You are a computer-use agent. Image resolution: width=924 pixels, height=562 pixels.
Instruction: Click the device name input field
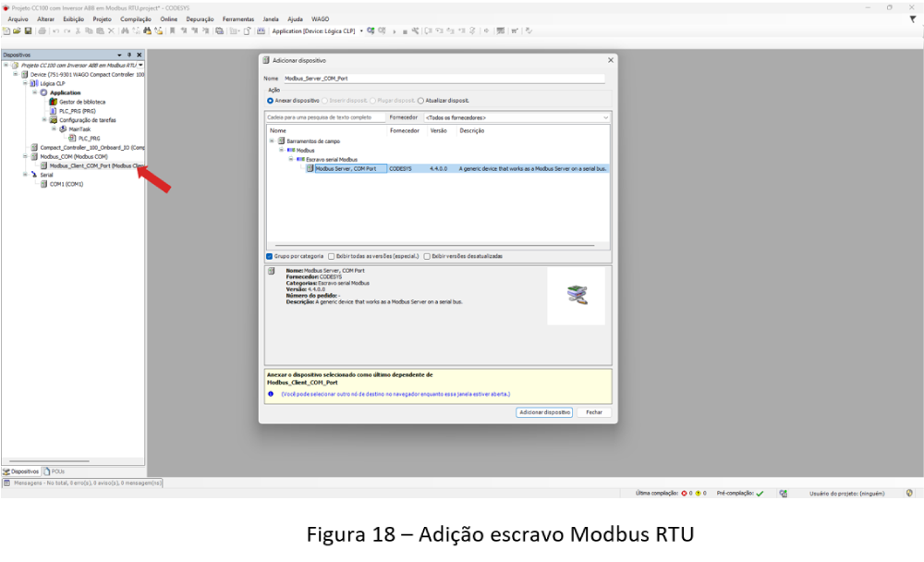[444, 79]
